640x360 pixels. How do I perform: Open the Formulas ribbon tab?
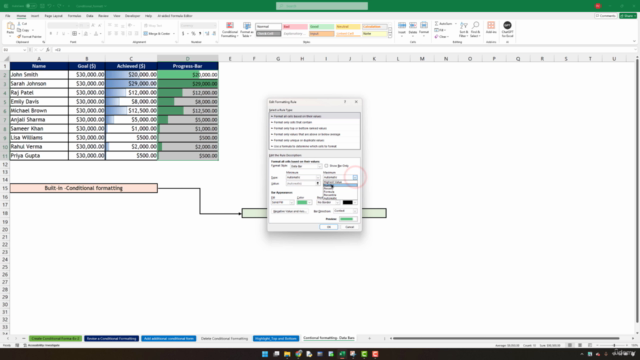coord(74,16)
